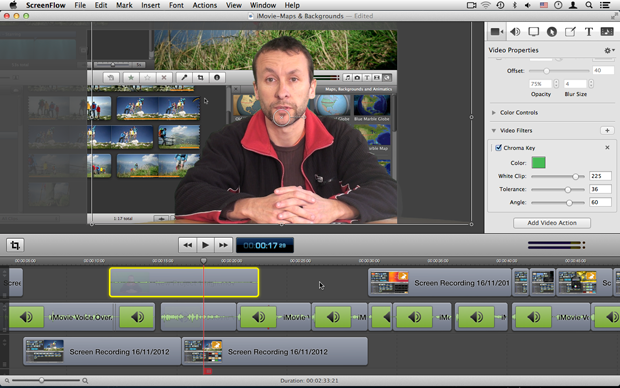Click the small zoom-out magnifier under the timeline

click(x=7, y=380)
